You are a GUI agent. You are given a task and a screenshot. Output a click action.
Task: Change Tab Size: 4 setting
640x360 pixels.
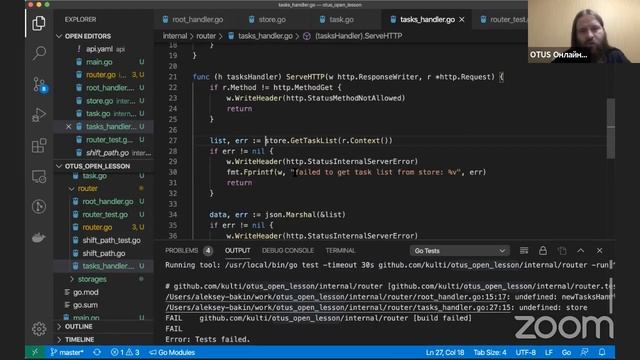(x=490, y=352)
